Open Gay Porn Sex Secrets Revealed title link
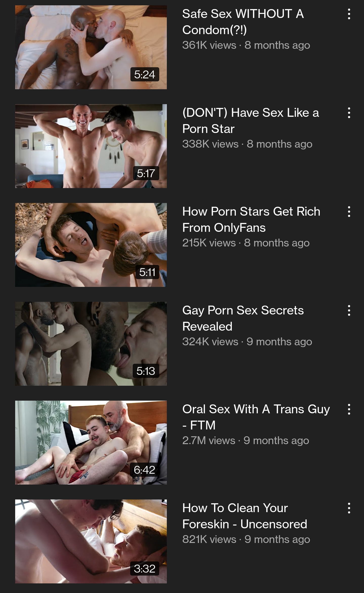 pos(243,318)
